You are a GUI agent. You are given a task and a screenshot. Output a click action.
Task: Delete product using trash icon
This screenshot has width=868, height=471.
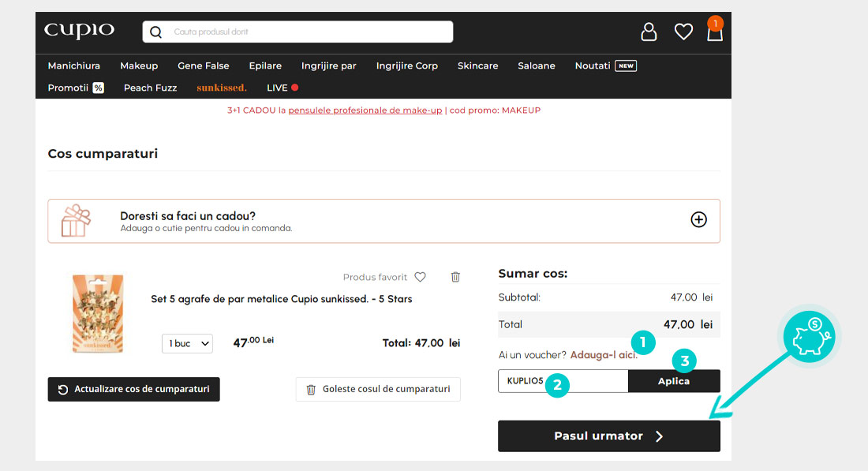pos(455,277)
